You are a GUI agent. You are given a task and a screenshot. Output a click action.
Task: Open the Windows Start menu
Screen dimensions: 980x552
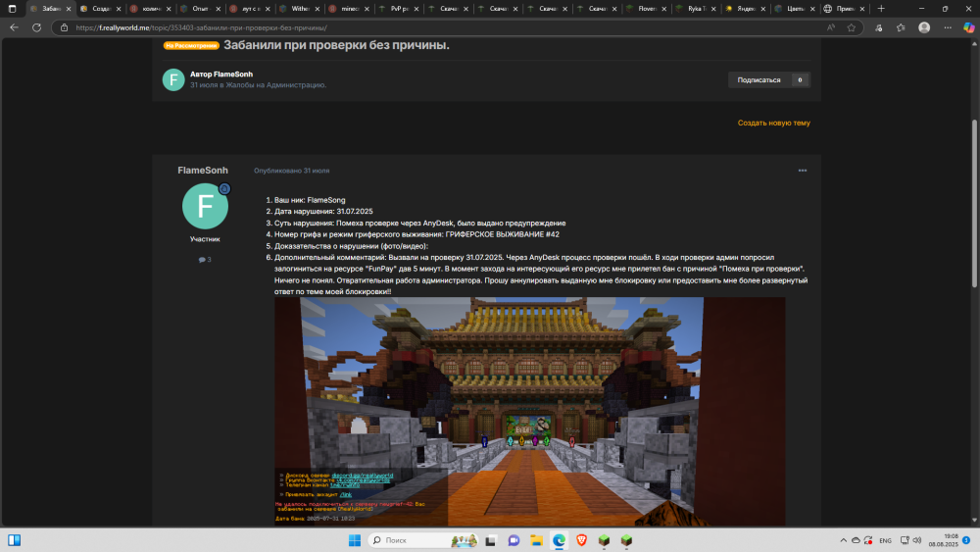pyautogui.click(x=355, y=540)
